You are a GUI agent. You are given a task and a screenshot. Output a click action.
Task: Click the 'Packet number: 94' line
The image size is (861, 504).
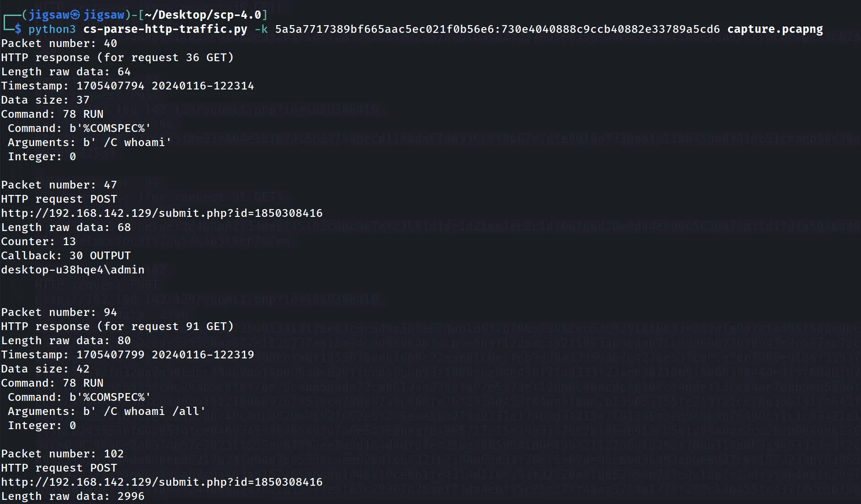59,312
